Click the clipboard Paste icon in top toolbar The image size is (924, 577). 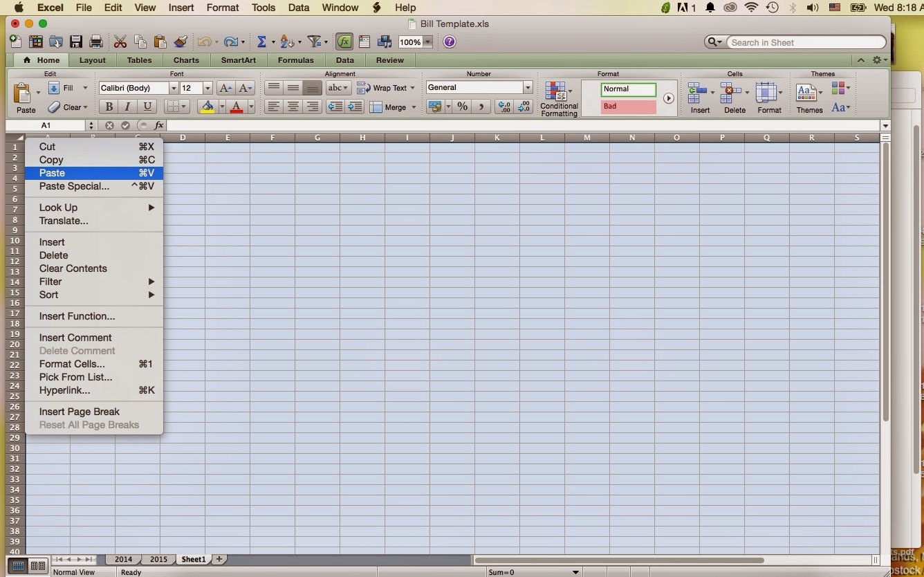[x=160, y=42]
